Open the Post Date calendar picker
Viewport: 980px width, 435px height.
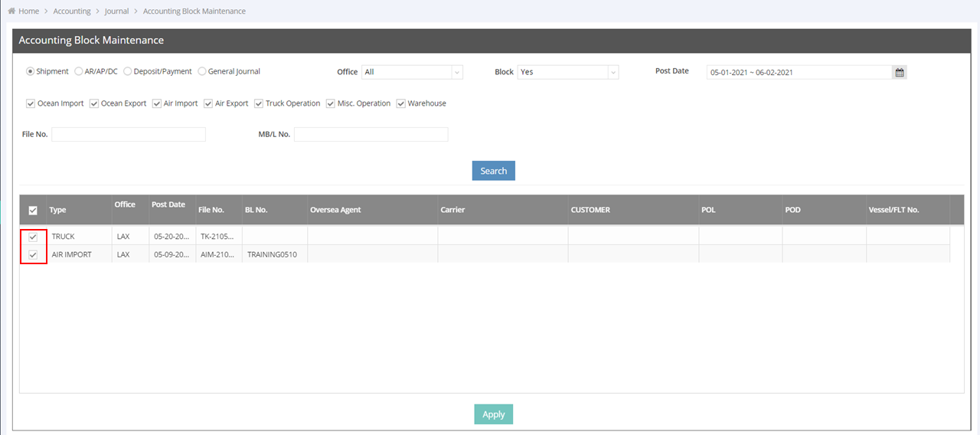pos(900,72)
